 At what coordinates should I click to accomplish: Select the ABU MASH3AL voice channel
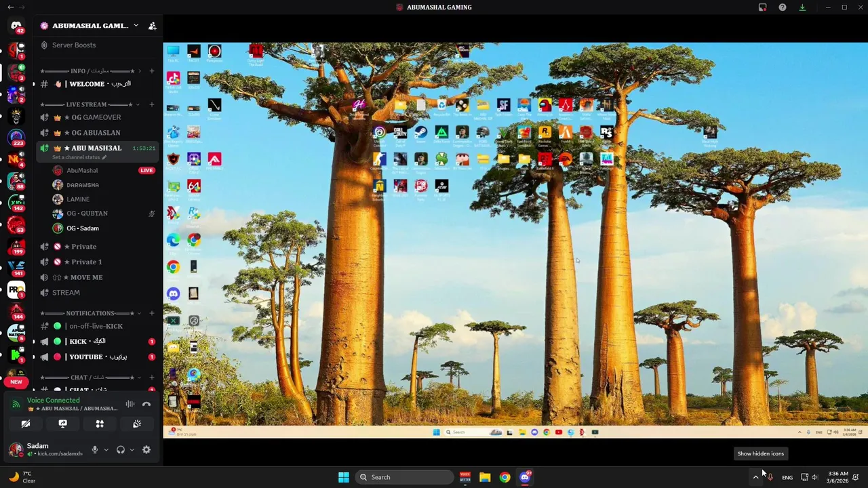pos(98,148)
